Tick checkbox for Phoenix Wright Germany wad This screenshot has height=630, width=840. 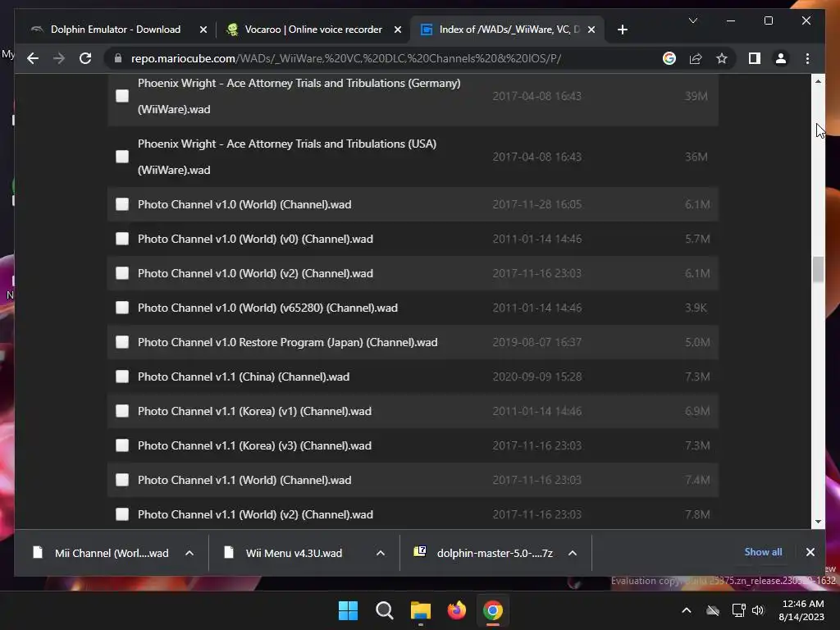pos(122,96)
